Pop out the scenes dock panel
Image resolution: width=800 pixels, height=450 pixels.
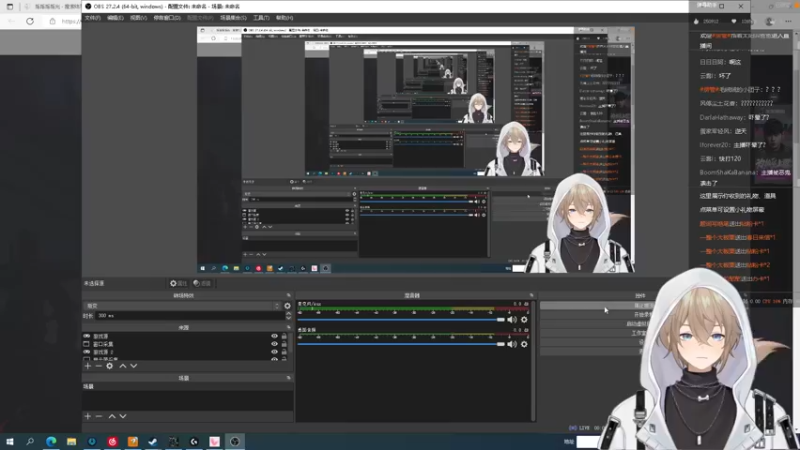tap(288, 378)
